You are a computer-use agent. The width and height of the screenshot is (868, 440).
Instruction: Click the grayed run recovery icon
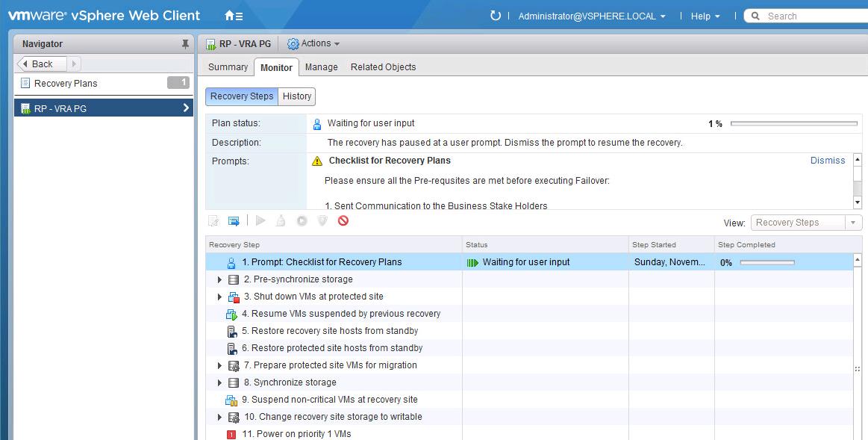tap(302, 220)
